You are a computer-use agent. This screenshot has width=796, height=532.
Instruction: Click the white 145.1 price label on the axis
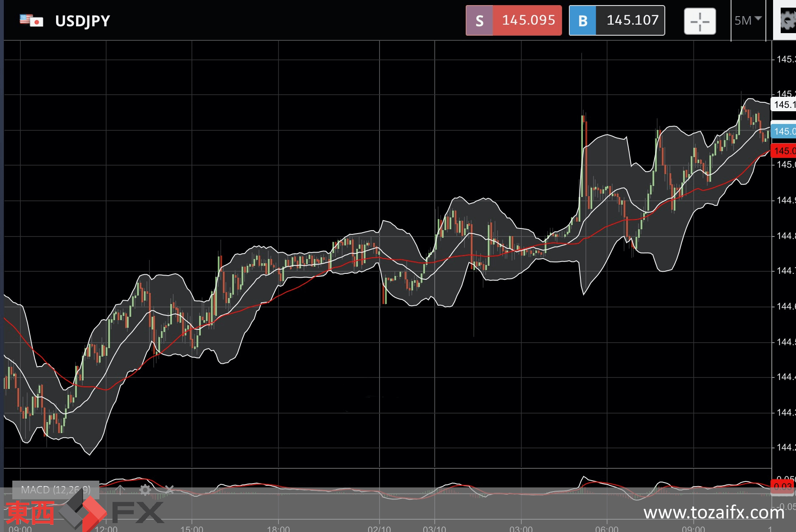tap(784, 104)
